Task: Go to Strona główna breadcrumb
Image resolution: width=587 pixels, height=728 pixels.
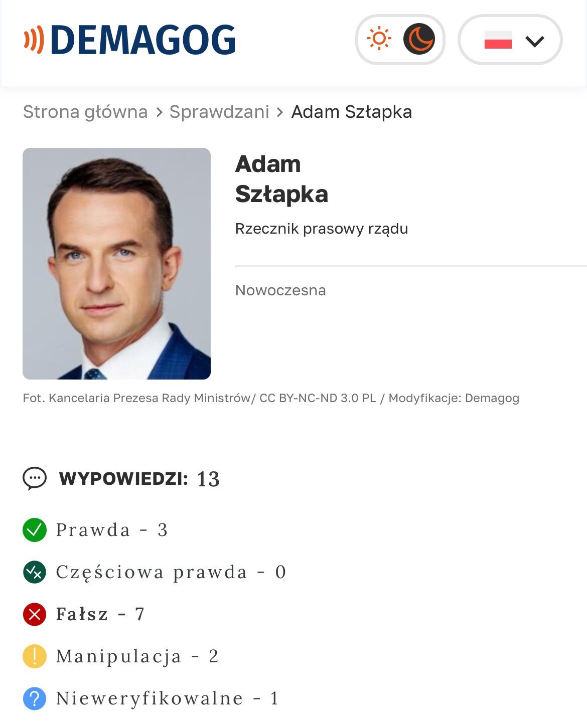Action: coord(85,112)
